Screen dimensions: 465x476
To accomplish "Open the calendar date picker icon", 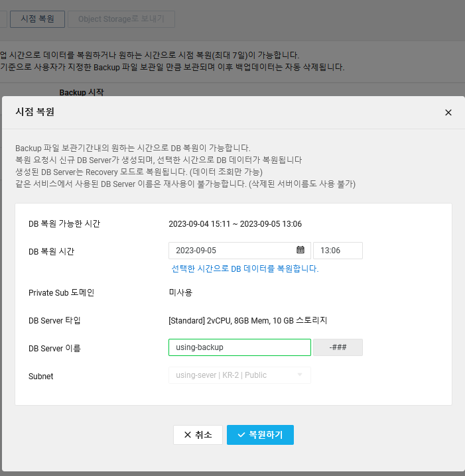I will point(300,250).
